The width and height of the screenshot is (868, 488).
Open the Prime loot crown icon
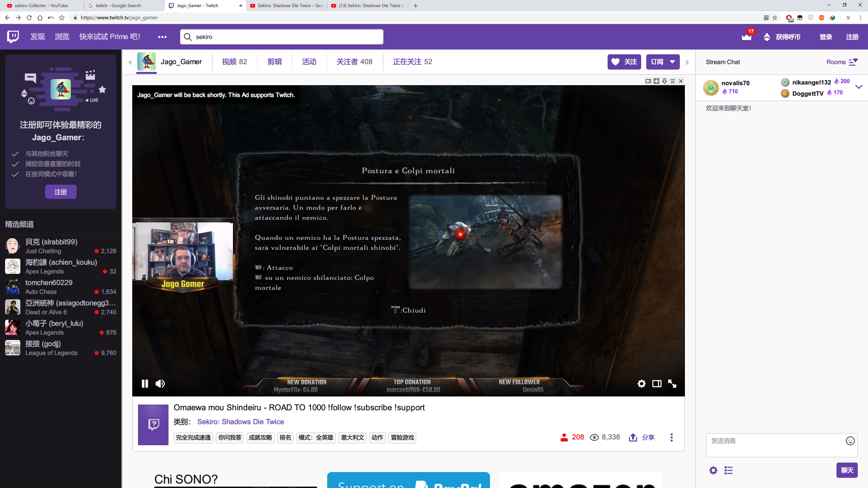[747, 37]
